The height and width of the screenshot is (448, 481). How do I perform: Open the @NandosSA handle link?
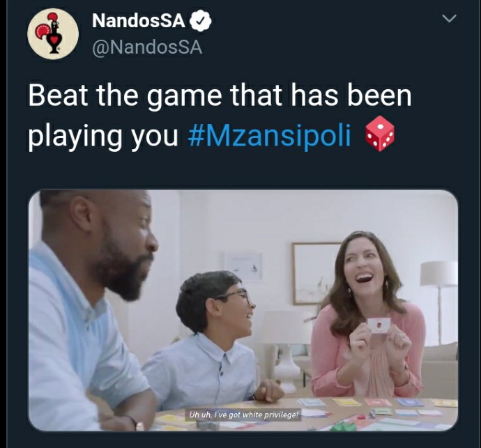[x=147, y=47]
